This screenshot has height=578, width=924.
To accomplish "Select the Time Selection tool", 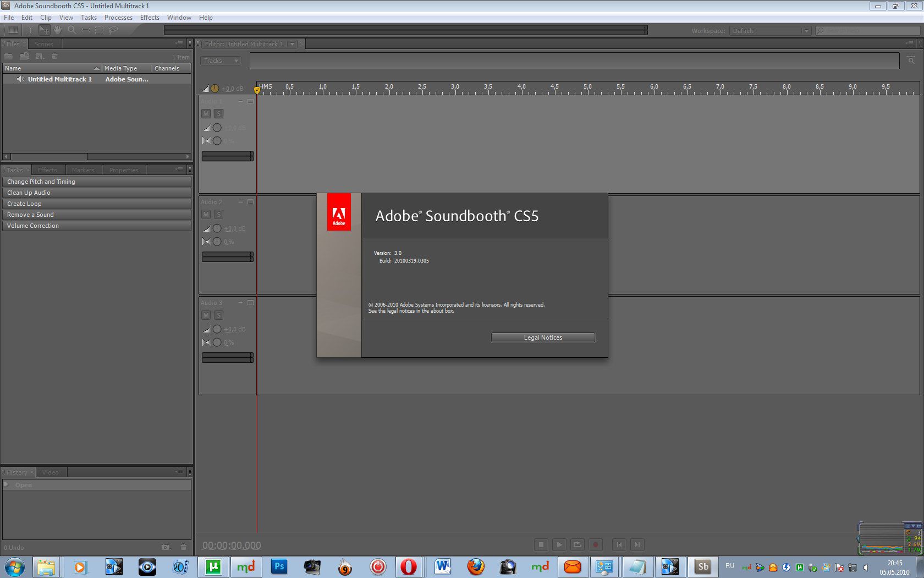I will (31, 30).
